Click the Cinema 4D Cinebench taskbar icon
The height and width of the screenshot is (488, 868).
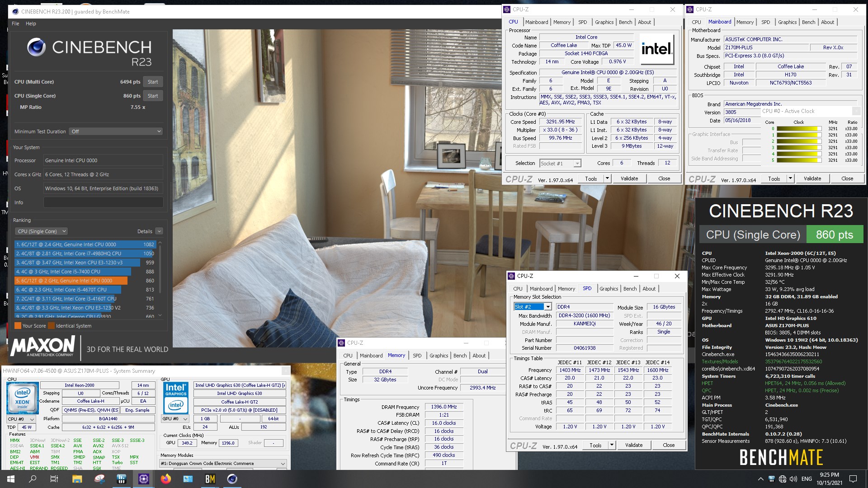(x=232, y=479)
